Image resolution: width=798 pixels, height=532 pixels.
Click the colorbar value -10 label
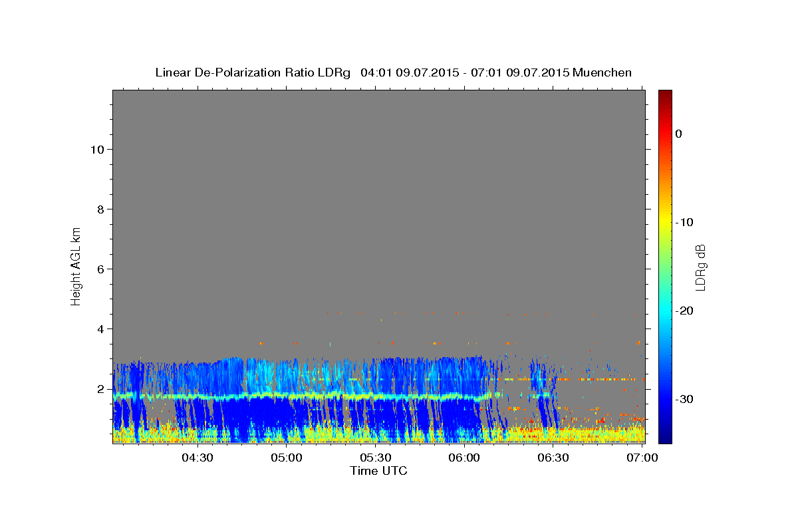click(x=685, y=222)
